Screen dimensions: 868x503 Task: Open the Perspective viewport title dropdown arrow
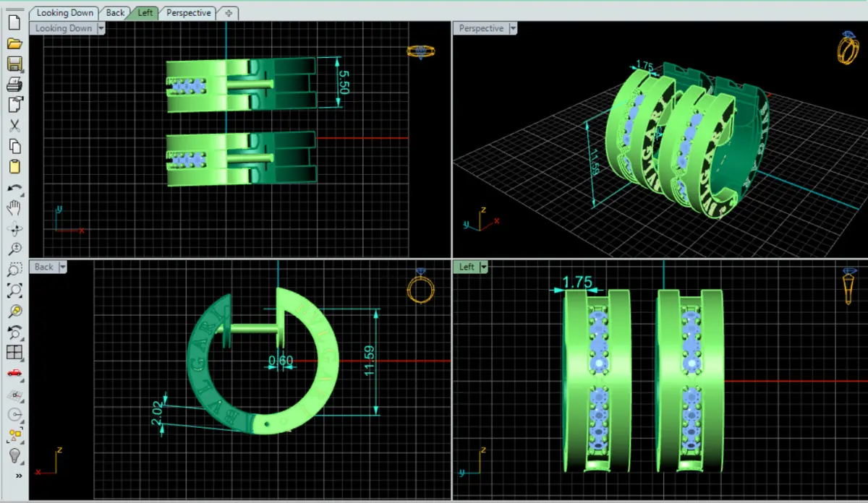click(513, 28)
